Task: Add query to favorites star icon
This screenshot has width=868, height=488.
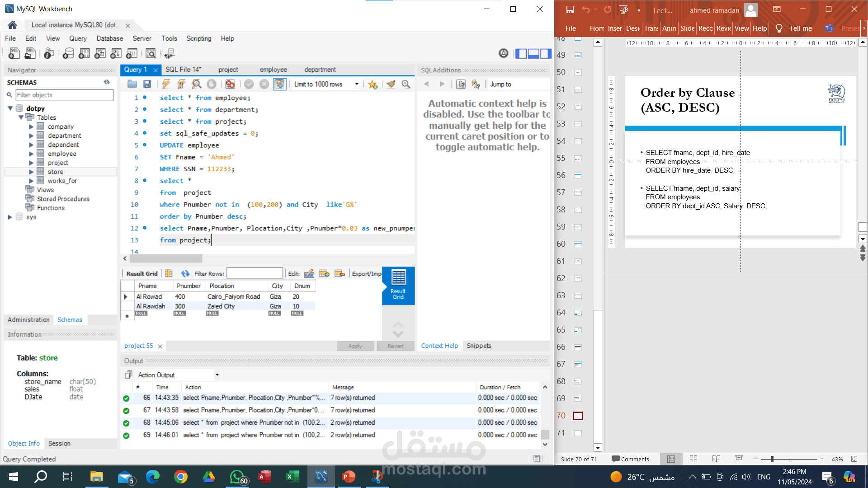Action: coord(373,84)
